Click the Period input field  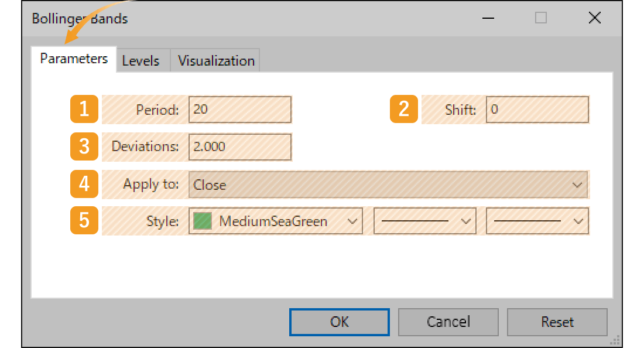240,110
